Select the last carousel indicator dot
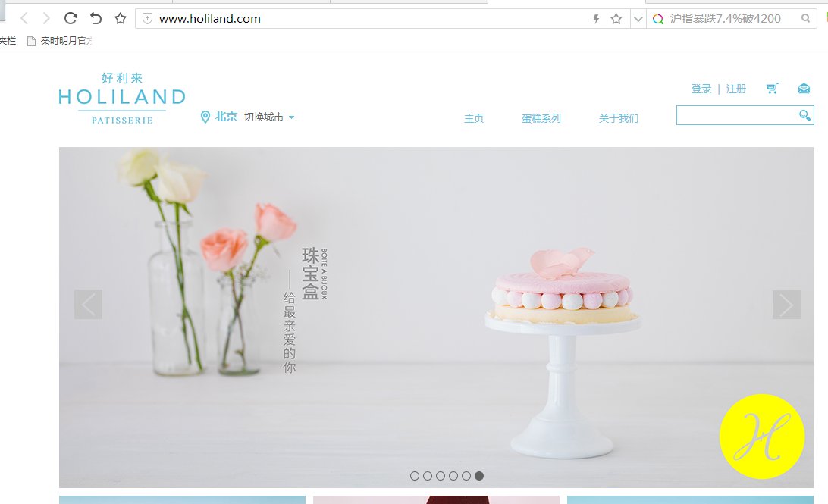The height and width of the screenshot is (504, 828). [479, 476]
